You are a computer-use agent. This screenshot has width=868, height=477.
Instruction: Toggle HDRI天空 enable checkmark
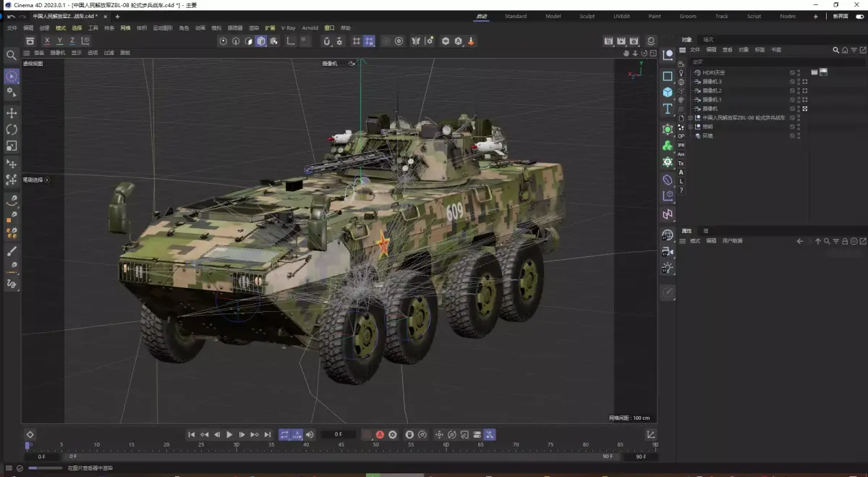pyautogui.click(x=793, y=72)
